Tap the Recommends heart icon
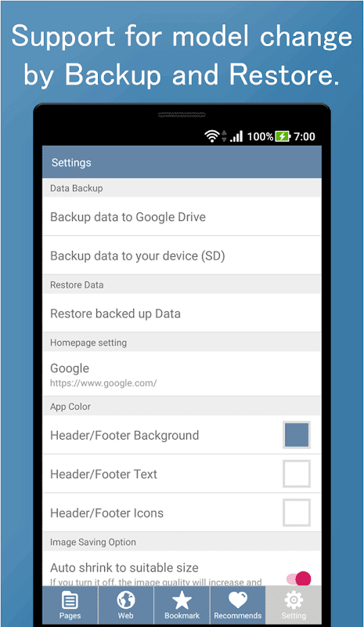The width and height of the screenshot is (364, 627). pos(238,600)
